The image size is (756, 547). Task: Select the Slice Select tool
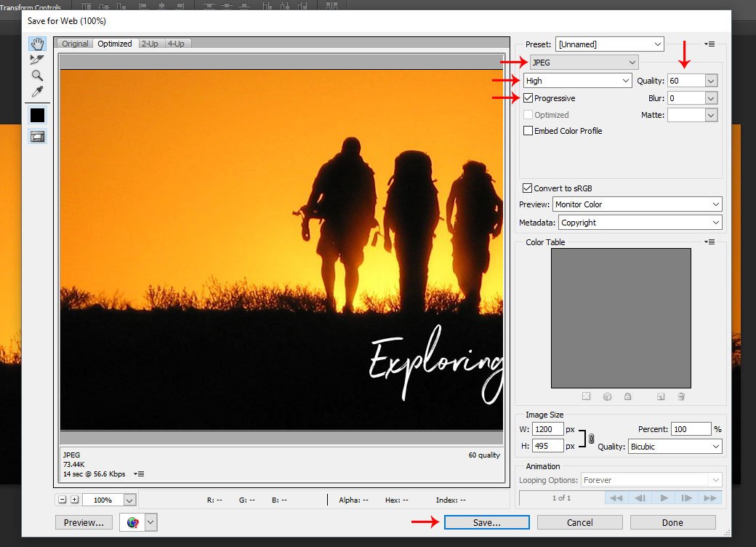click(37, 60)
